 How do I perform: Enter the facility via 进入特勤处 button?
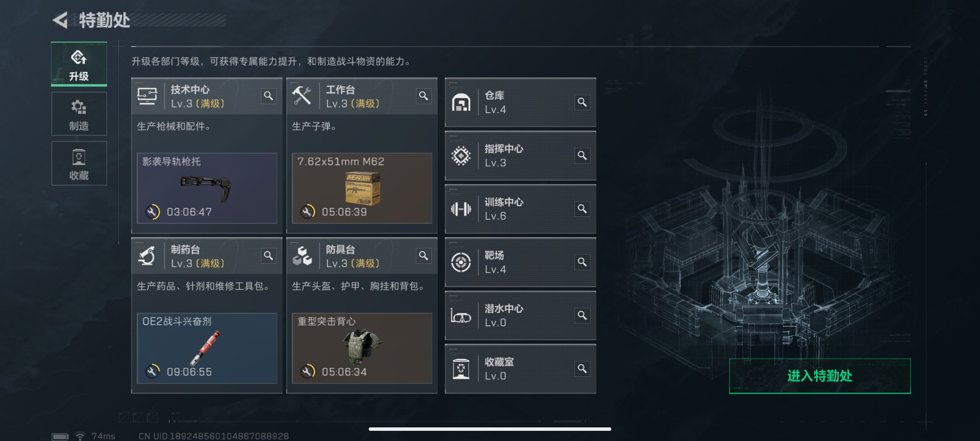point(819,376)
